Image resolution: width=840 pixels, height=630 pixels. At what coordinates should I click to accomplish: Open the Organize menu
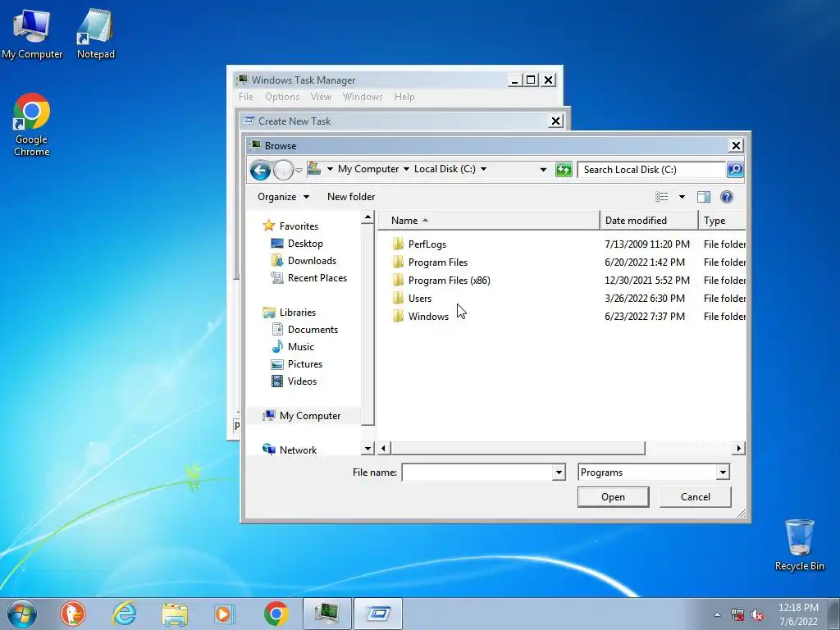point(283,197)
